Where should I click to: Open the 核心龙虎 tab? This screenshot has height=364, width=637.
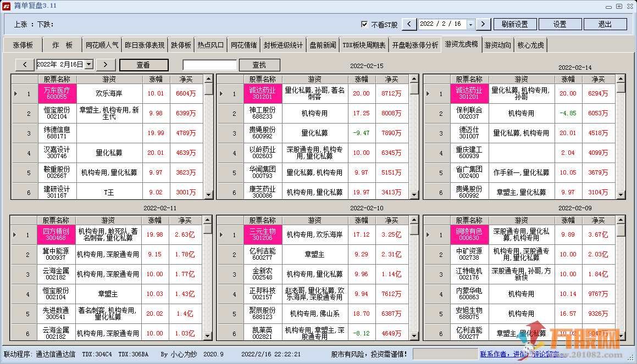tap(530, 45)
